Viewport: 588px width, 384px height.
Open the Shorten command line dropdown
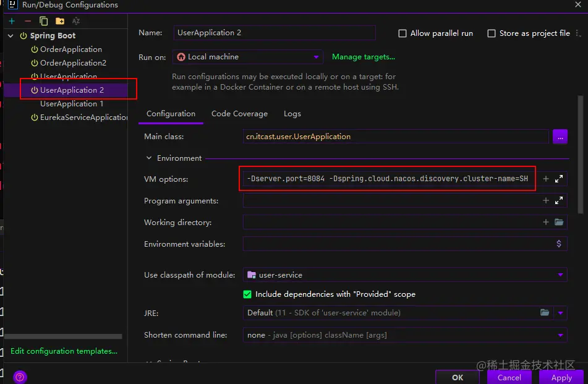click(405, 335)
